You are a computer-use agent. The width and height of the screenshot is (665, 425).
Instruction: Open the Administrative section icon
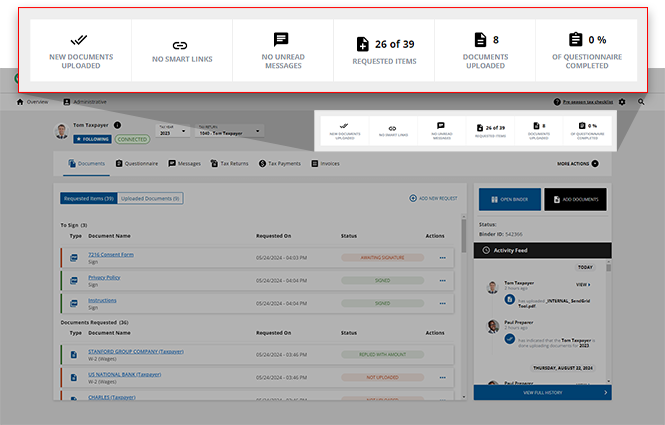point(67,102)
